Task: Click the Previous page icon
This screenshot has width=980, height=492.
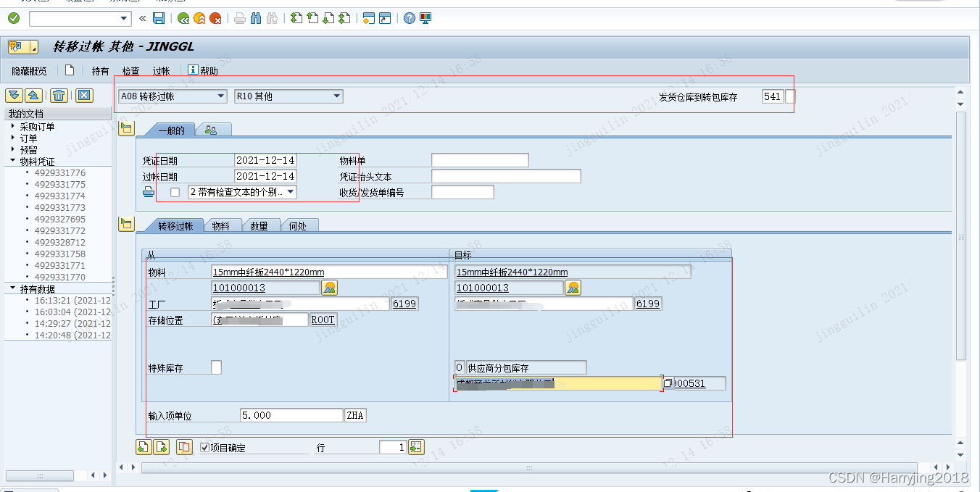Action: coord(312,18)
